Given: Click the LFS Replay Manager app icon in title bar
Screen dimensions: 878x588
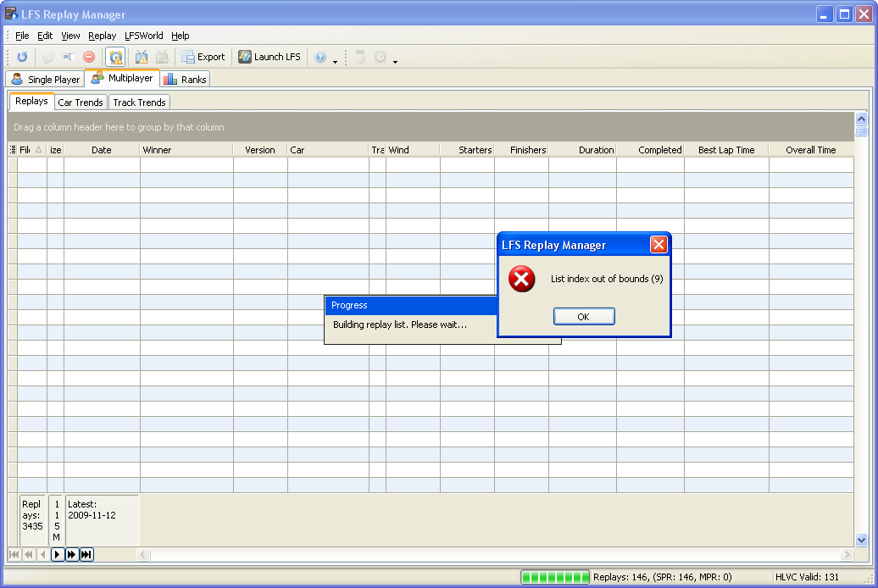Looking at the screenshot, I should (x=11, y=14).
